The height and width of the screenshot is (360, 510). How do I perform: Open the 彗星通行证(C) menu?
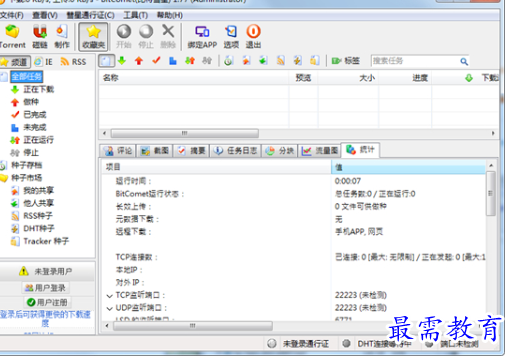pos(91,15)
